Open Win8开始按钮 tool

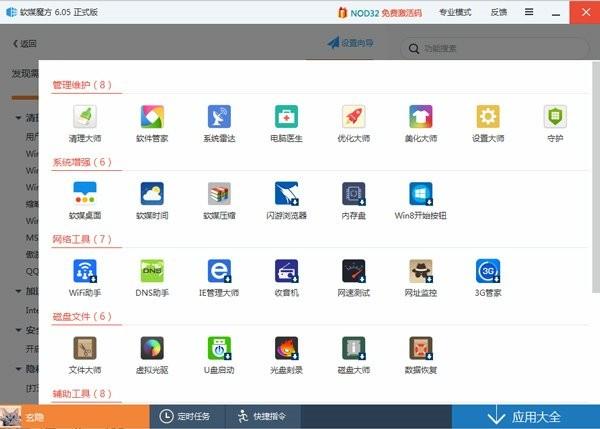(x=421, y=201)
